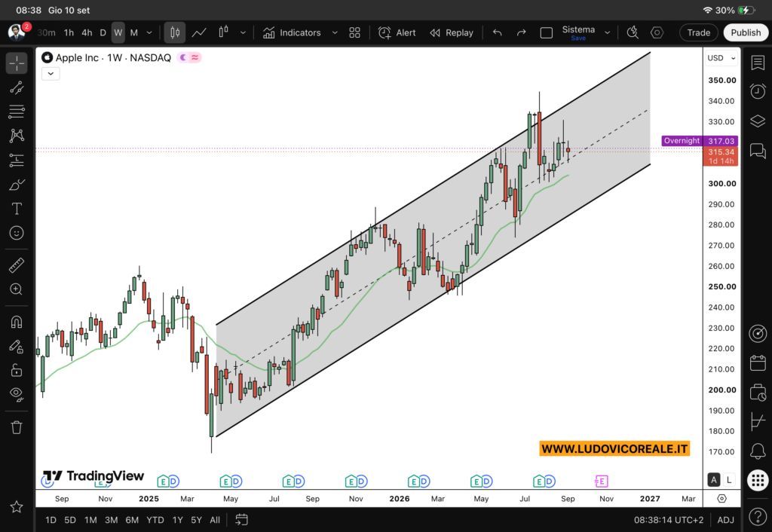Viewport: 772px width, 532px height.
Task: Open the object tree layers panel
Action: [x=758, y=121]
